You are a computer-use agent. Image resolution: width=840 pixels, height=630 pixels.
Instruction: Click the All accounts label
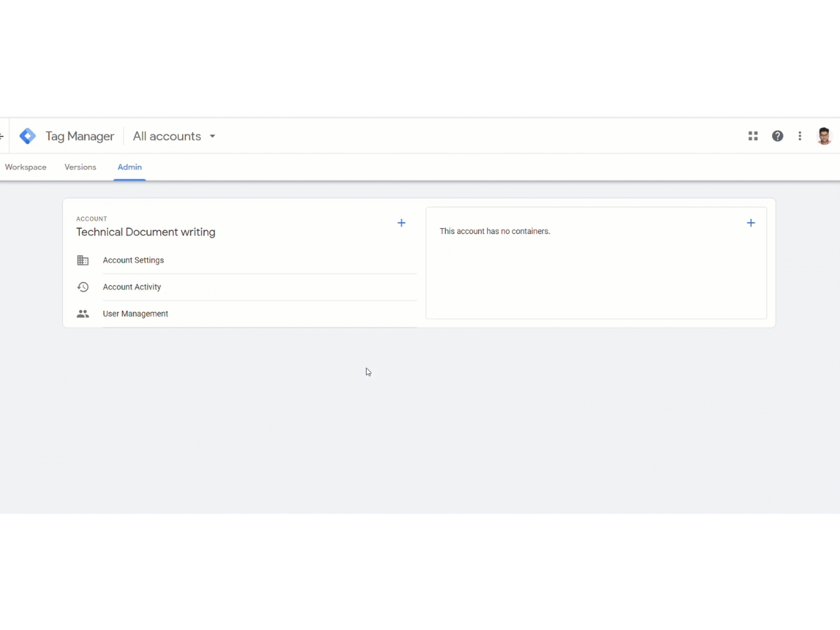[x=167, y=136]
